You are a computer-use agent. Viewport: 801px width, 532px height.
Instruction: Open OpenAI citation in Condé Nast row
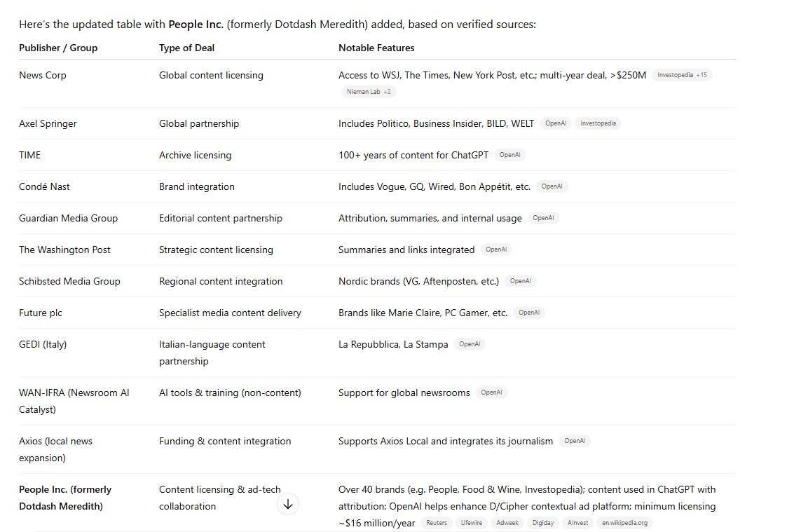click(x=552, y=186)
